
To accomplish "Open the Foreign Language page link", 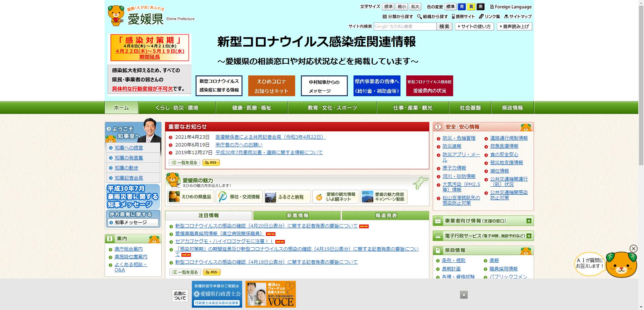I will click(x=511, y=7).
